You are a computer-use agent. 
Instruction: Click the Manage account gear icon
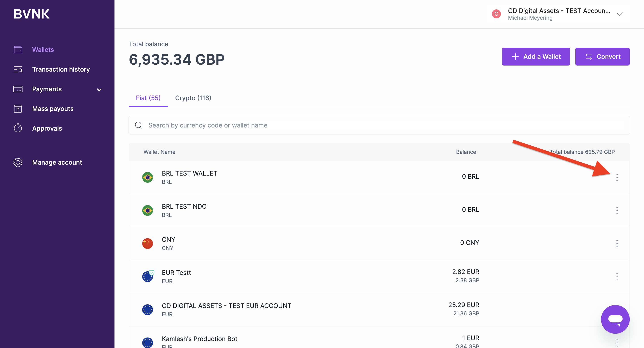pyautogui.click(x=18, y=163)
